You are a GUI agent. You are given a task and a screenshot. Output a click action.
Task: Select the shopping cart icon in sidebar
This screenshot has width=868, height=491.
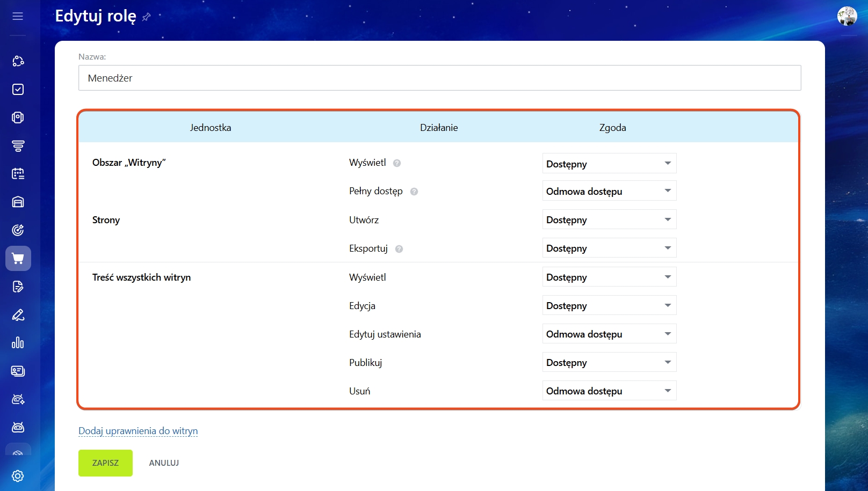pos(18,259)
